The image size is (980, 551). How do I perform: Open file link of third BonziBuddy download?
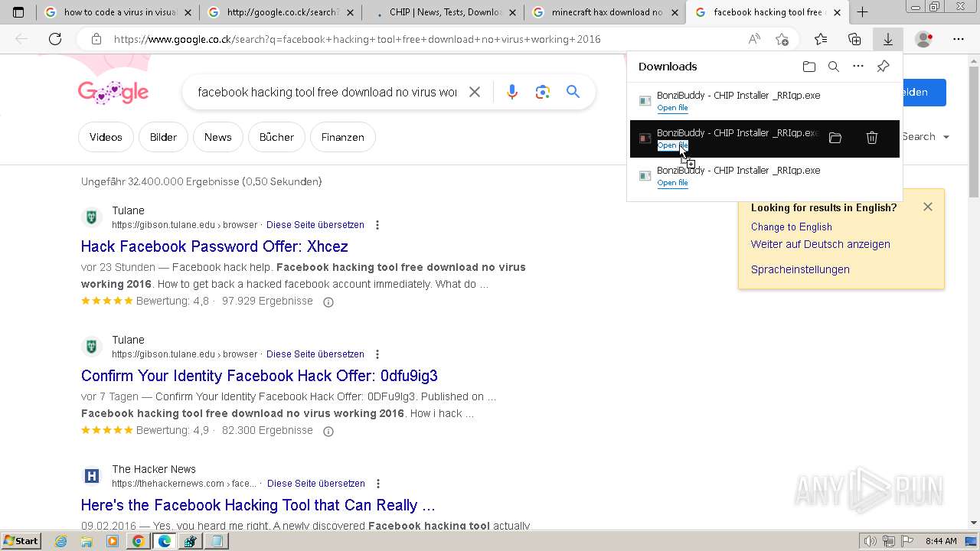(672, 183)
